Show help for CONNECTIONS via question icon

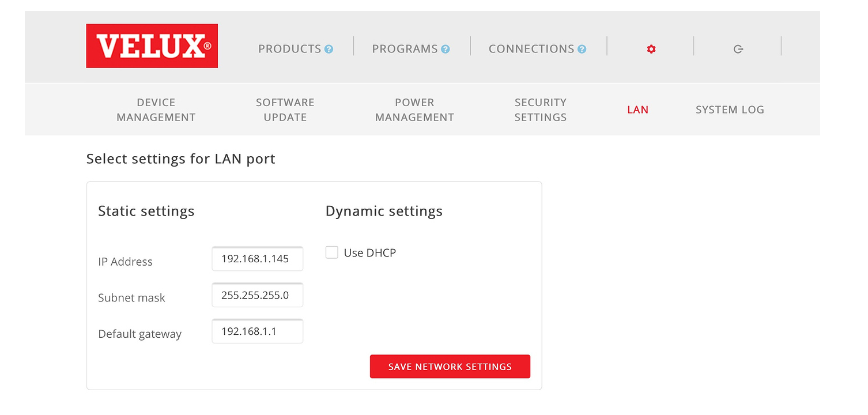[582, 50]
